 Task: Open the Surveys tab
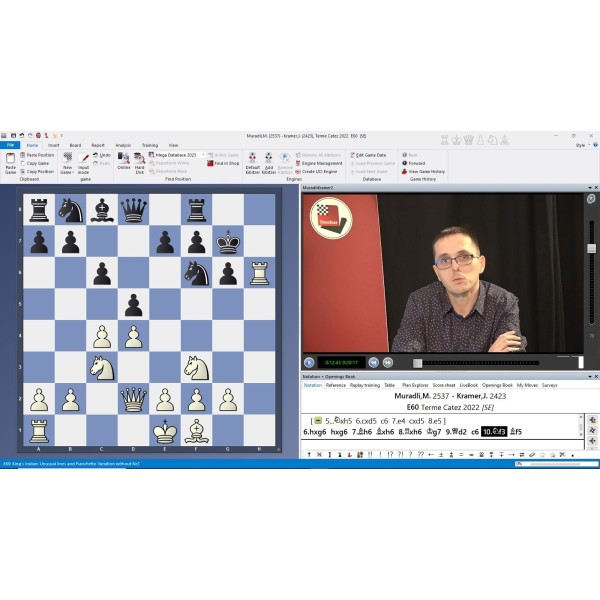(x=549, y=385)
